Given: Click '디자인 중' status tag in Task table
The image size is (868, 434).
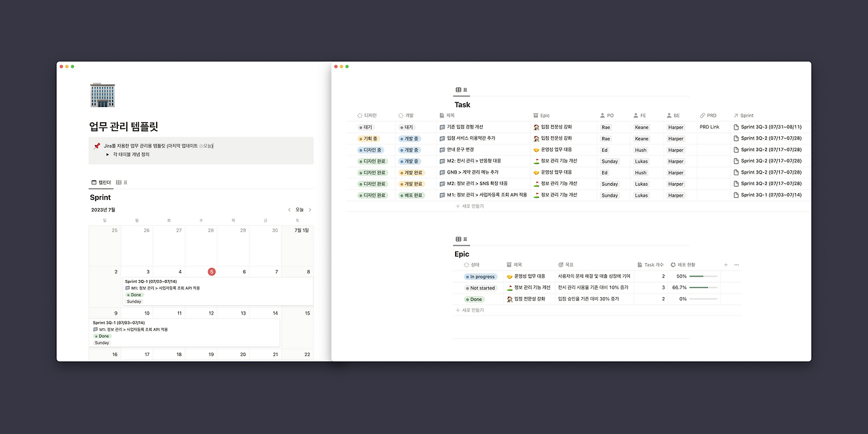Looking at the screenshot, I should coord(371,150).
